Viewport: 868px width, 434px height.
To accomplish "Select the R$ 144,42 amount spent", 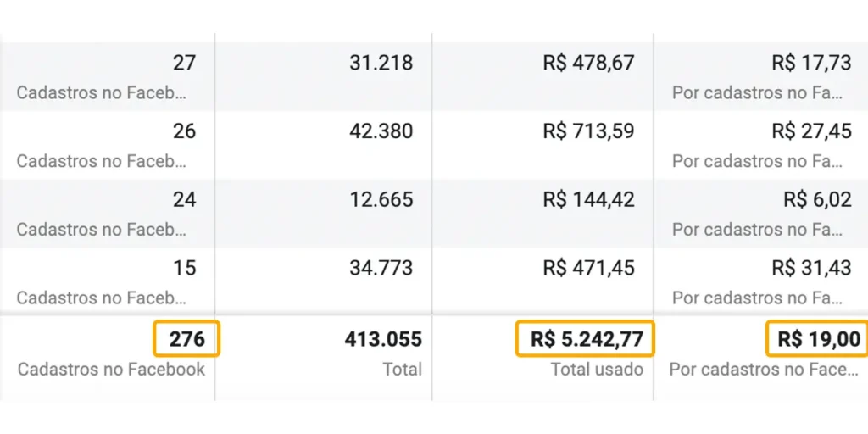I will coord(588,200).
